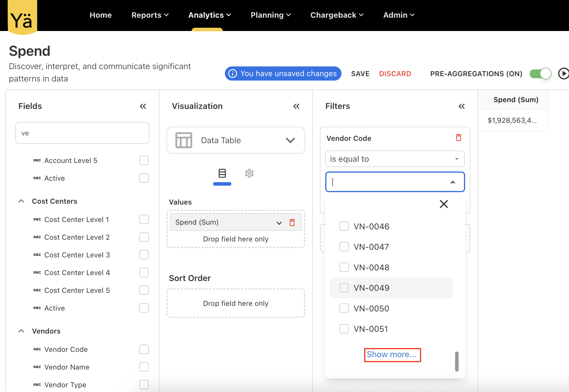The width and height of the screenshot is (569, 392).
Task: Click the fields search box containing 've'
Action: tap(82, 133)
